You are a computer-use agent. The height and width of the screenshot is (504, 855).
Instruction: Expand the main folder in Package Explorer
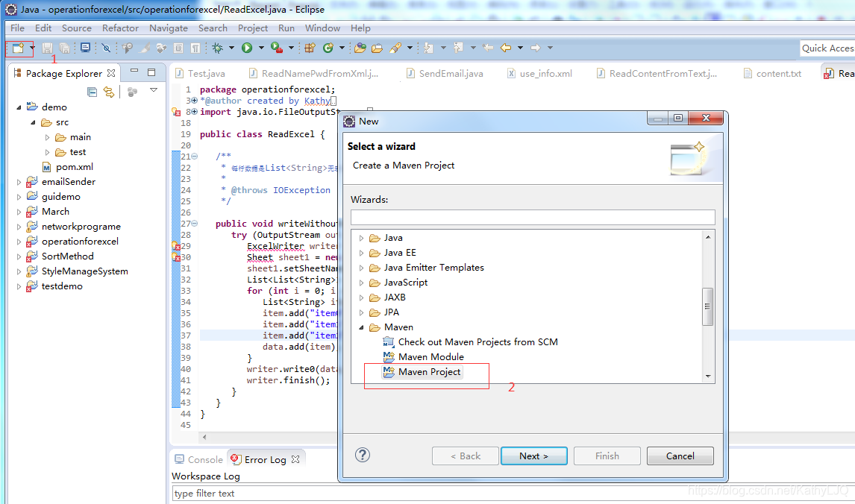47,137
